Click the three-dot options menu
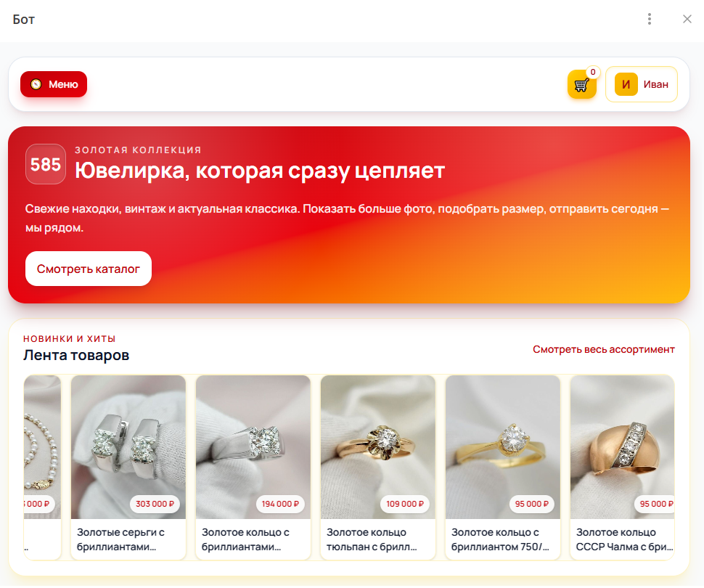 point(650,19)
